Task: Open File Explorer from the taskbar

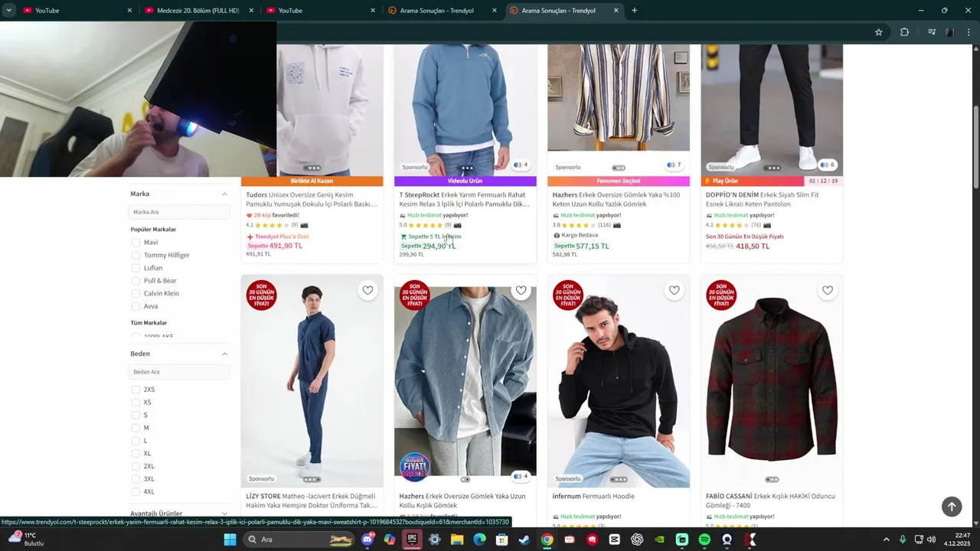Action: 457,540
